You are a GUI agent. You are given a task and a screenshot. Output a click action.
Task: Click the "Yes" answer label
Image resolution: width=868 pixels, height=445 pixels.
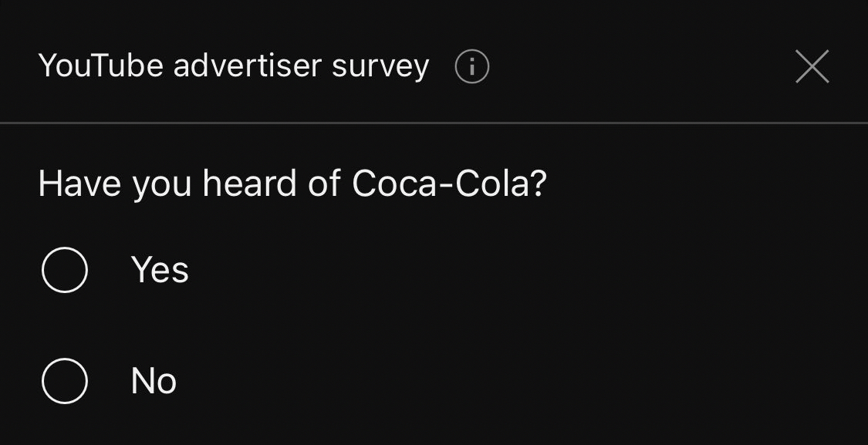(x=160, y=270)
